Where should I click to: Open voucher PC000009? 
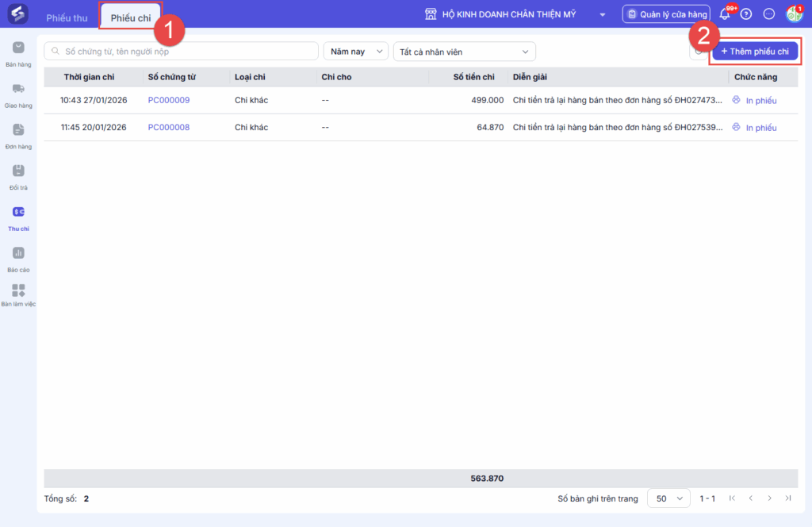169,100
